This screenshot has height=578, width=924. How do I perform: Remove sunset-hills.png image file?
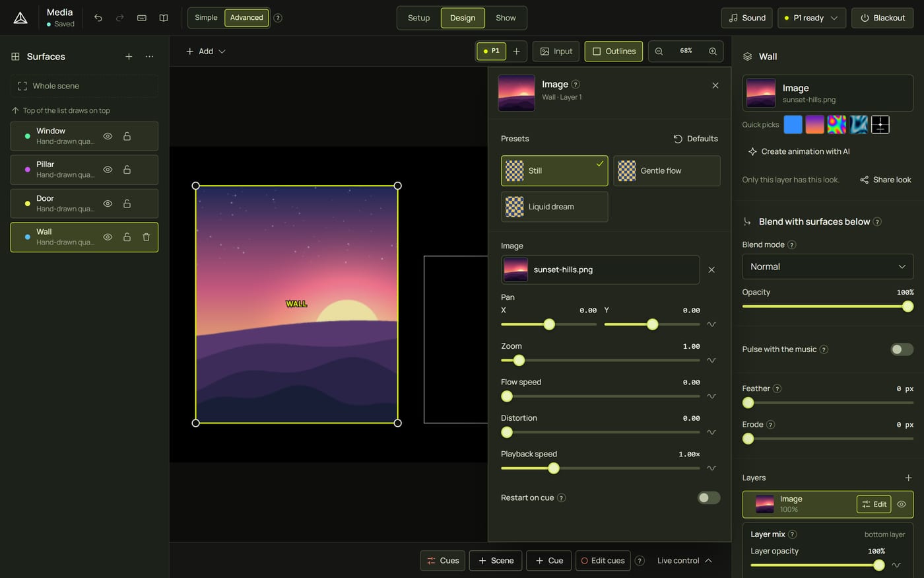[x=711, y=270]
